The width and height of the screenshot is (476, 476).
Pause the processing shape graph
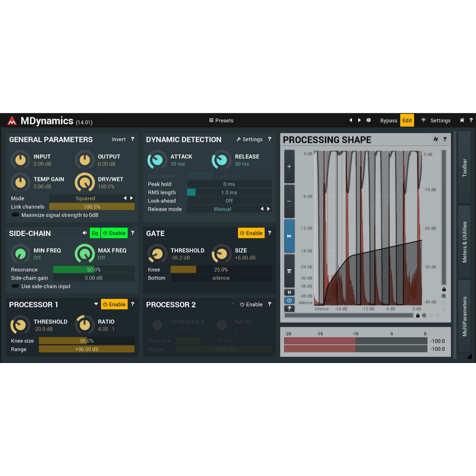(x=289, y=292)
